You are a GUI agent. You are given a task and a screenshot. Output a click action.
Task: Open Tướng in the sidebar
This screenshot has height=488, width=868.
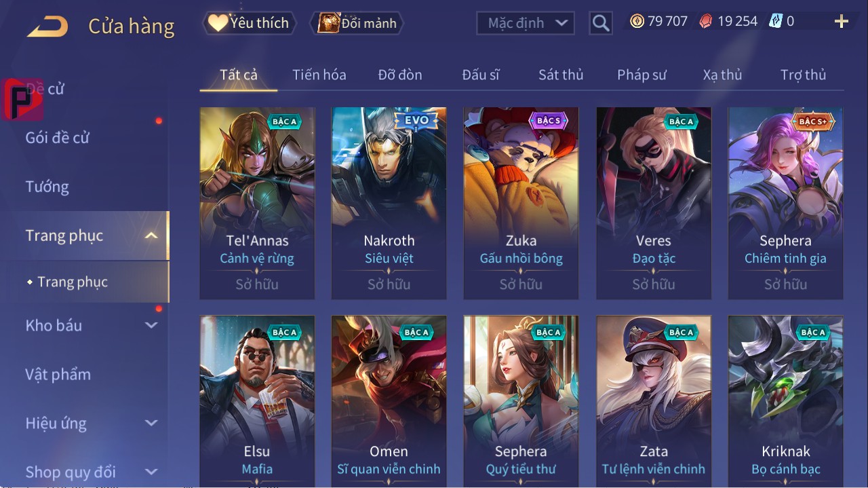pyautogui.click(x=47, y=187)
